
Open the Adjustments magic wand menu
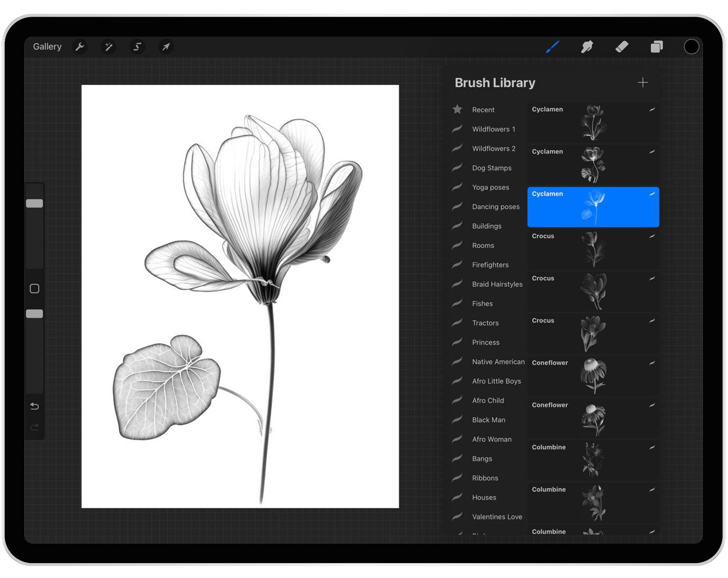108,47
